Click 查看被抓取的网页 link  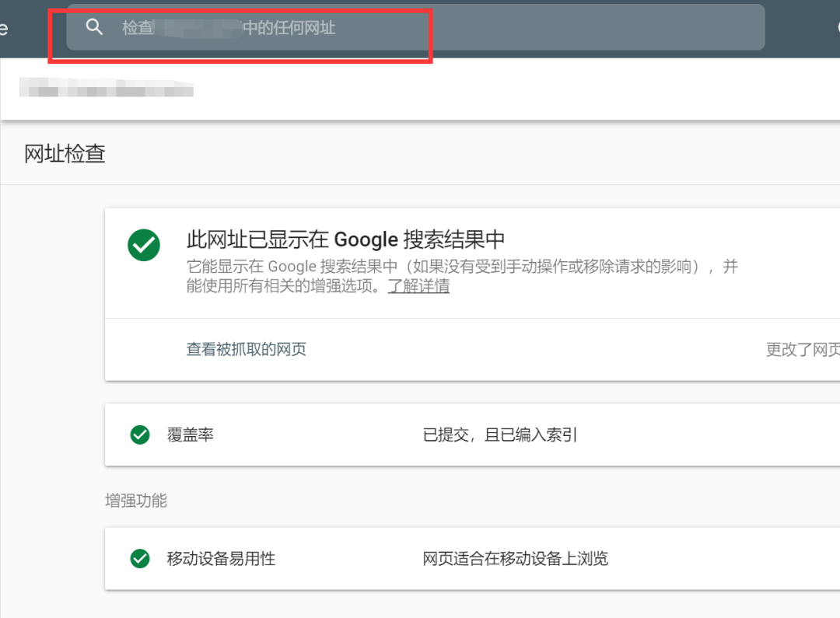click(x=246, y=349)
